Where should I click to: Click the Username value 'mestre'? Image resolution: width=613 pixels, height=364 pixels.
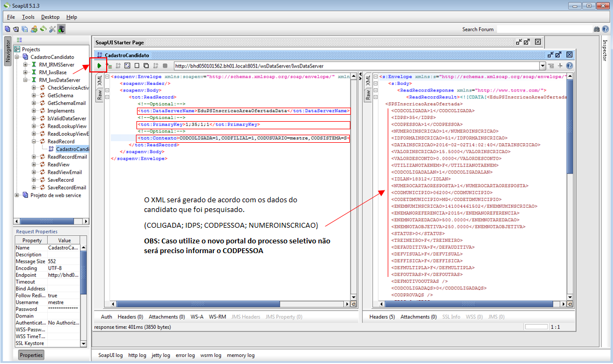(x=56, y=302)
